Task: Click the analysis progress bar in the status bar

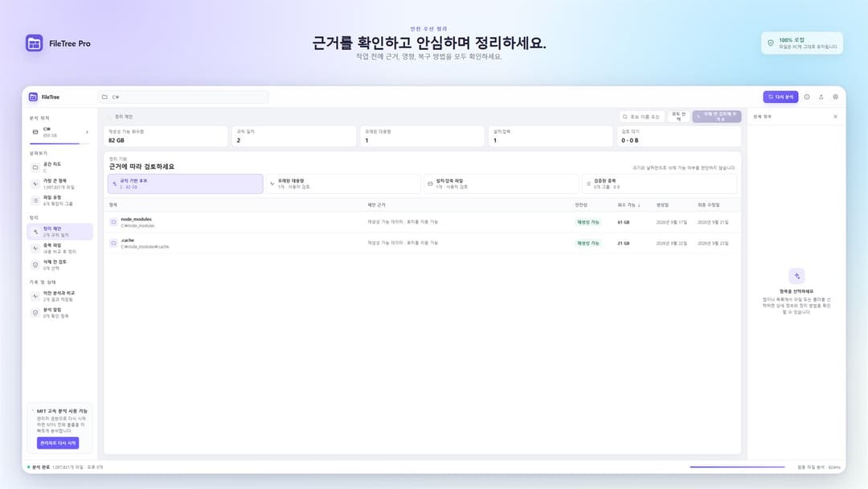Action: [x=737, y=466]
